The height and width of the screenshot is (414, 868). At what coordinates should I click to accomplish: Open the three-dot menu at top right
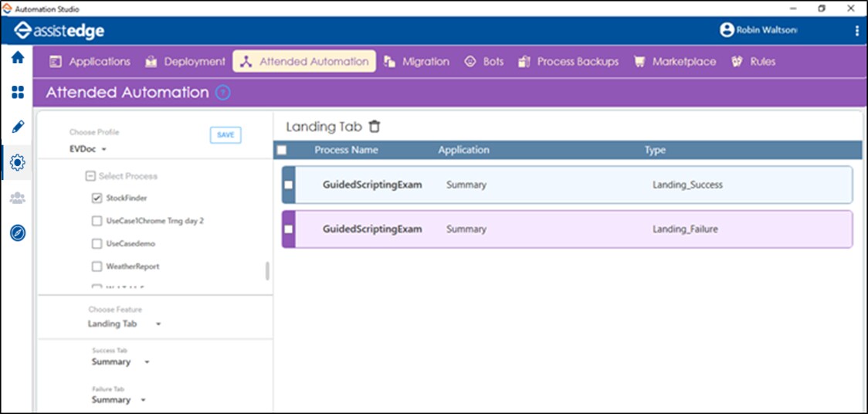click(x=856, y=30)
